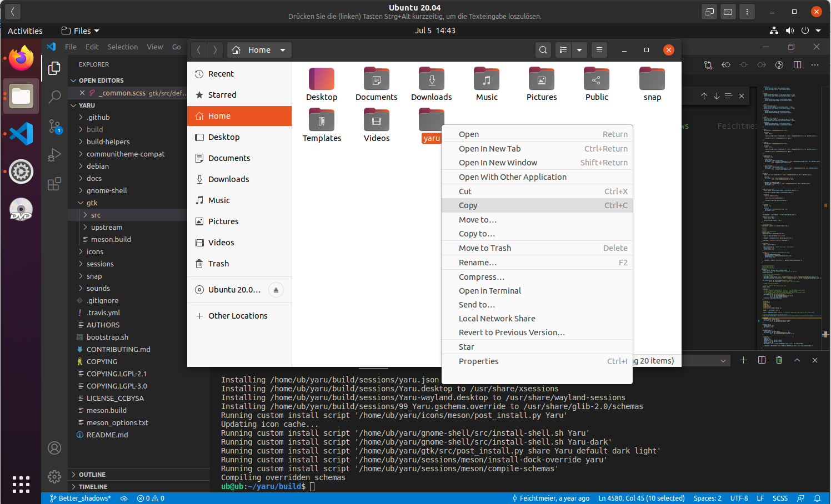Click Activities in the top bar
This screenshot has width=831, height=504.
click(x=25, y=31)
